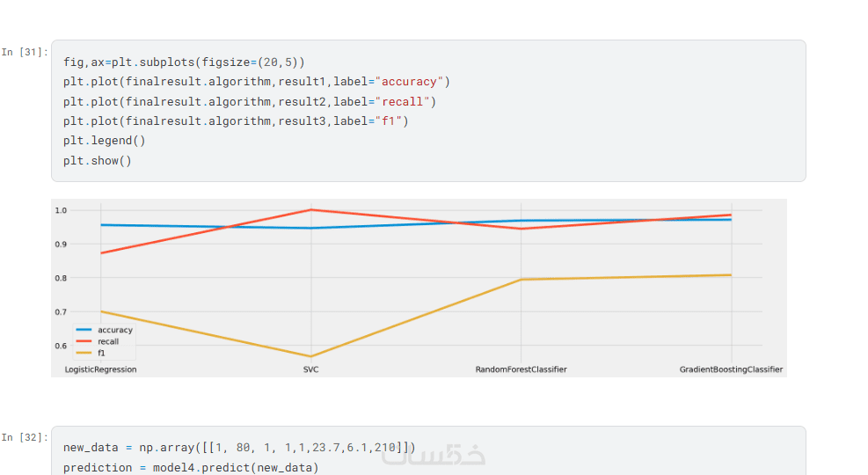868x475 pixels.
Task: Click the red recall legend swatch
Action: coord(84,341)
